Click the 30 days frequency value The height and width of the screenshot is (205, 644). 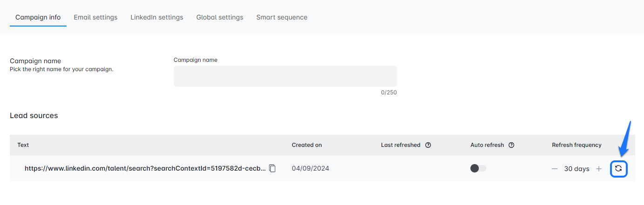point(577,169)
